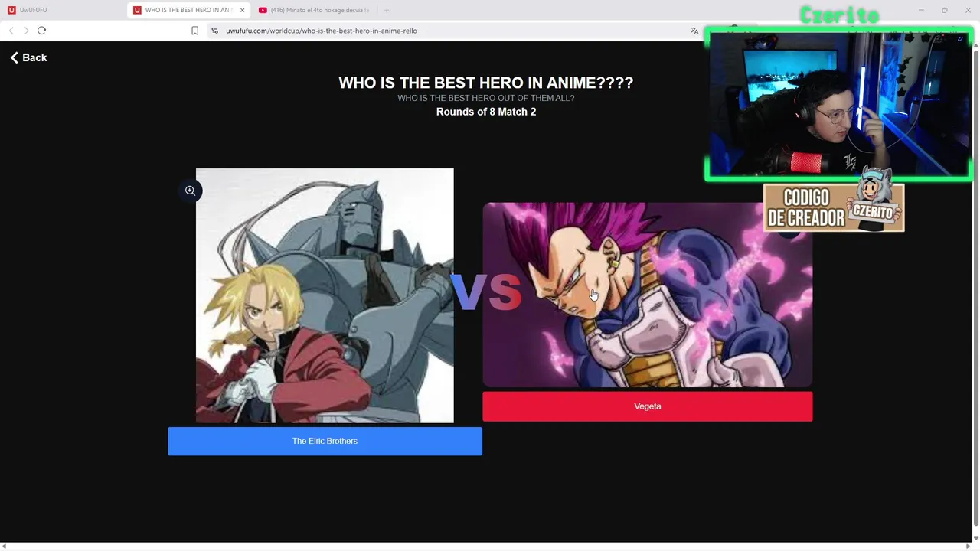The width and height of the screenshot is (980, 551).
Task: Minimize the browser window
Action: pos(921,10)
